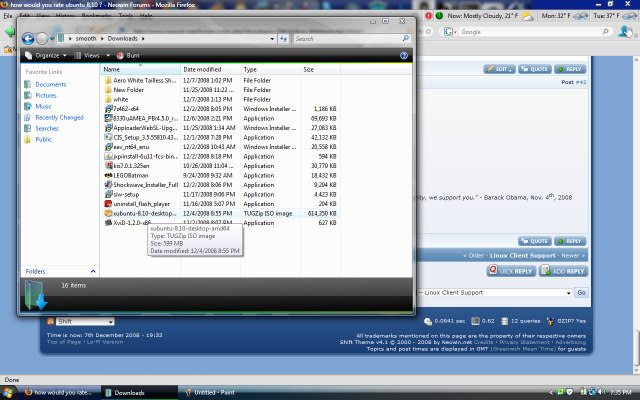The height and width of the screenshot is (400, 640).
Task: Sort by Type column header
Action: click(270, 69)
